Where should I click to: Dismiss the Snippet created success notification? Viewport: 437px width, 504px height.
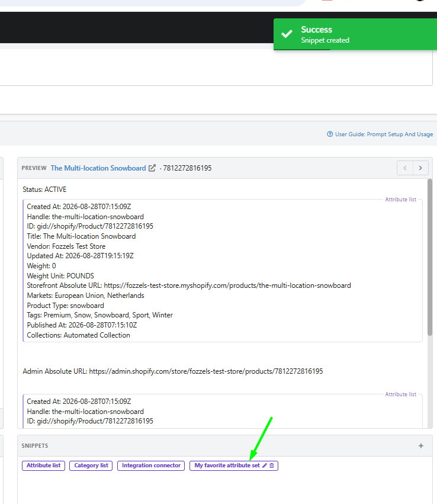355,34
